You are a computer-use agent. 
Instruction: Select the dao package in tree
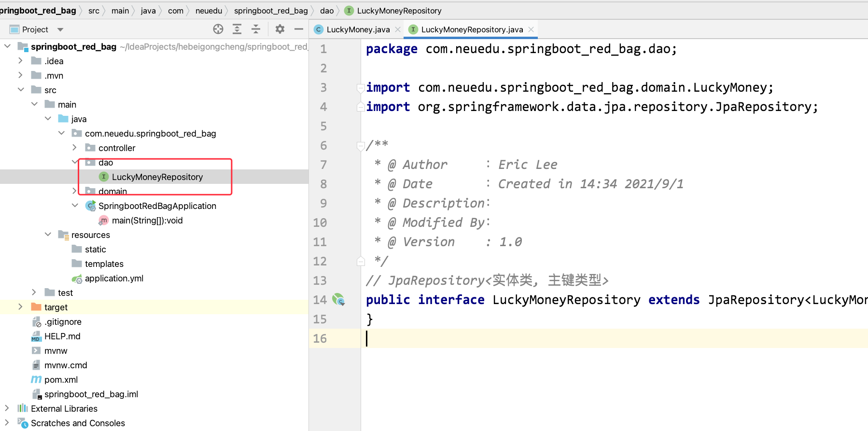click(106, 163)
